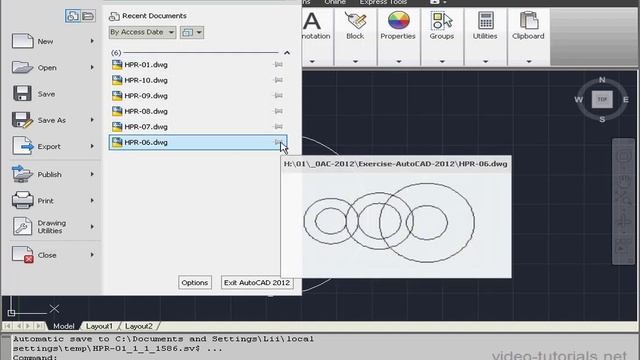Pin HPR-06.dwg to the recent list
The width and height of the screenshot is (640, 360).
(x=278, y=142)
